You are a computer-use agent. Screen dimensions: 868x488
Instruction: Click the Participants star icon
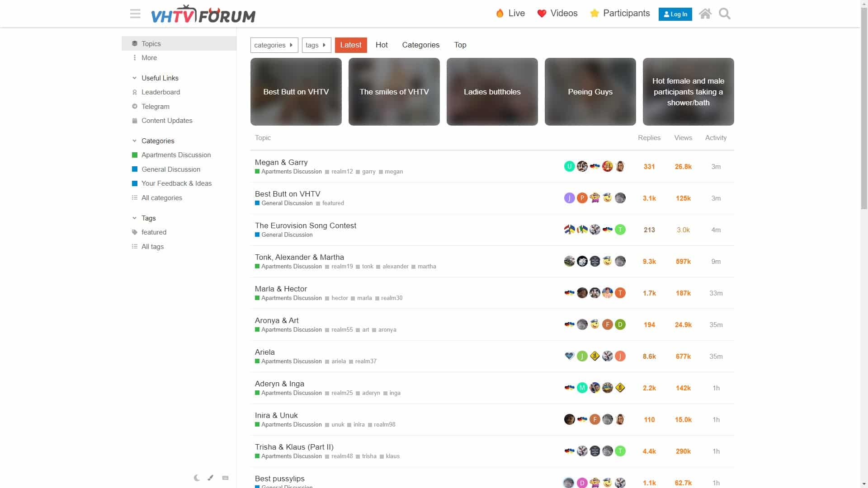pos(594,13)
